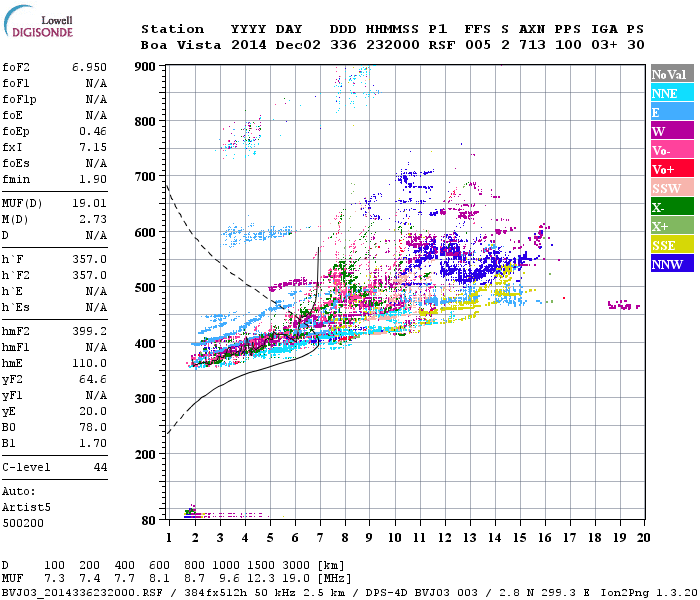
Task: Click the foEp value 0.46
Action: 93,132
